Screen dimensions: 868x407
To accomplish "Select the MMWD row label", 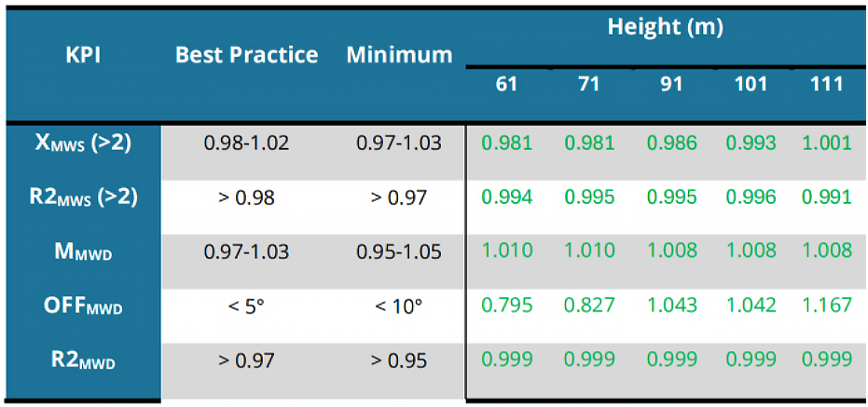I will 82,254.
